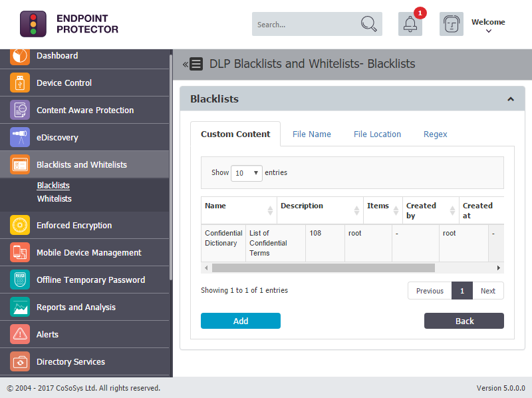Click the Reports and Analysis chart icon
This screenshot has height=398, width=532.
click(20, 307)
